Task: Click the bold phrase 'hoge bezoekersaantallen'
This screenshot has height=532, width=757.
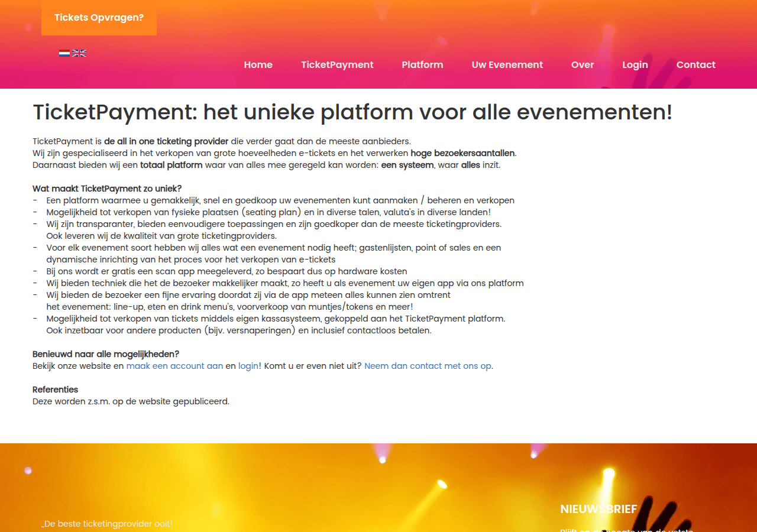Action: click(x=462, y=153)
